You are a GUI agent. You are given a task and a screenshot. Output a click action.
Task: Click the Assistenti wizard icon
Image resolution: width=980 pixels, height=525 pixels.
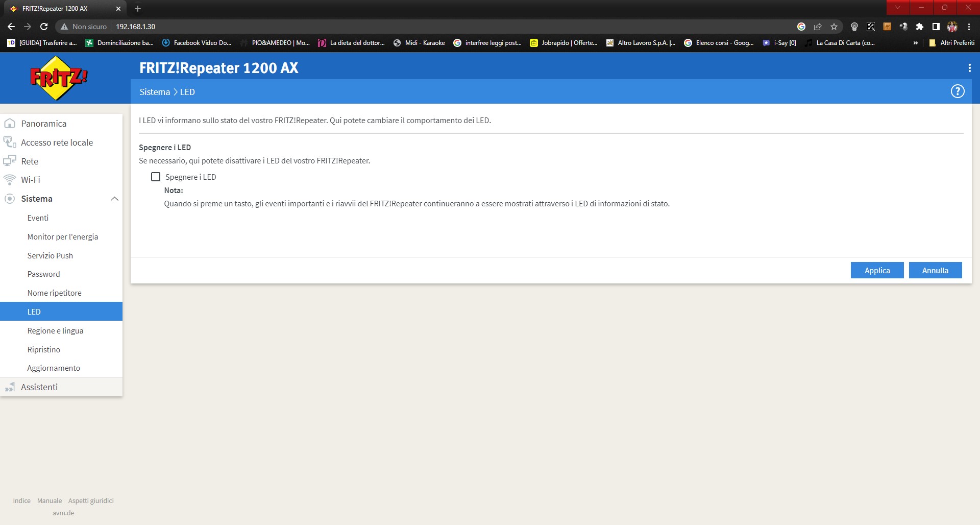pos(10,387)
